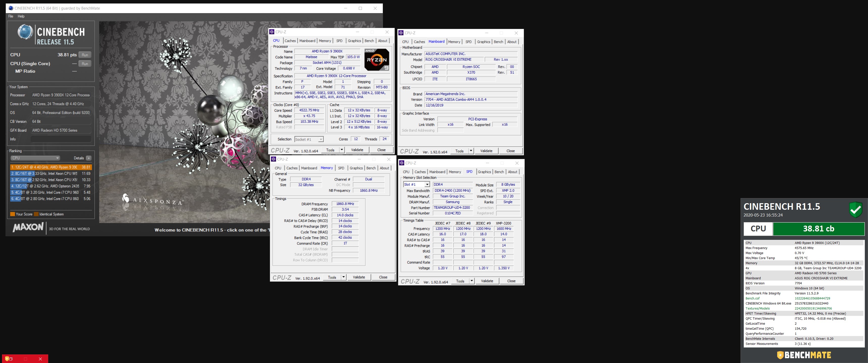The width and height of the screenshot is (868, 363).
Task: Select the Core i7 CPU 960 ranking row
Action: 50,192
